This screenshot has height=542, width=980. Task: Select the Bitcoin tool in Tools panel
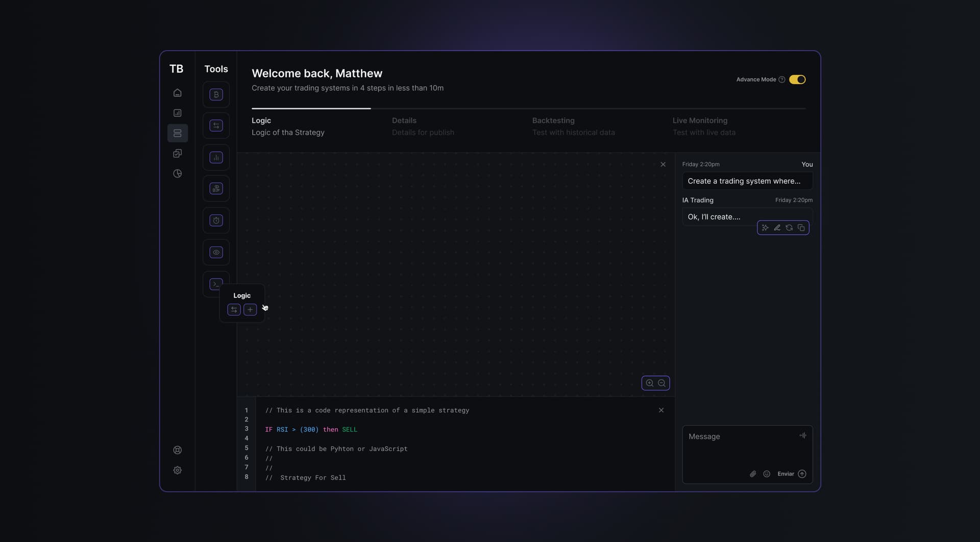[216, 94]
